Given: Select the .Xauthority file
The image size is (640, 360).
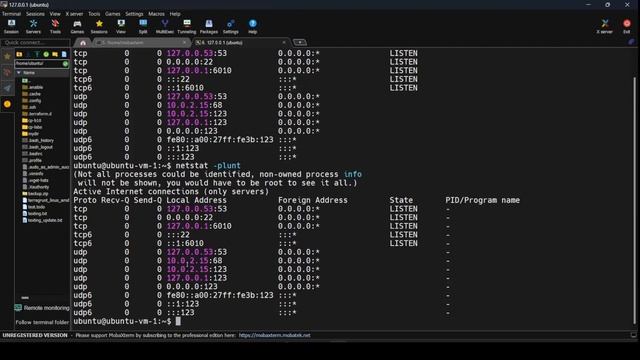Looking at the screenshot, I should (x=36, y=187).
